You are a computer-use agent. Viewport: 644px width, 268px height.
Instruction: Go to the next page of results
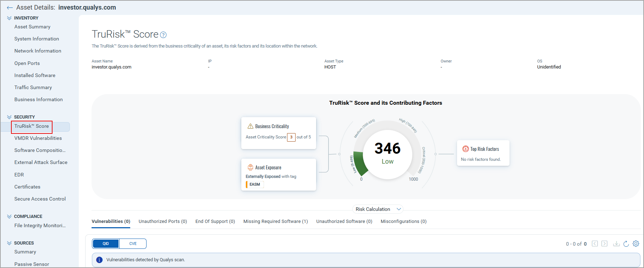(x=605, y=244)
